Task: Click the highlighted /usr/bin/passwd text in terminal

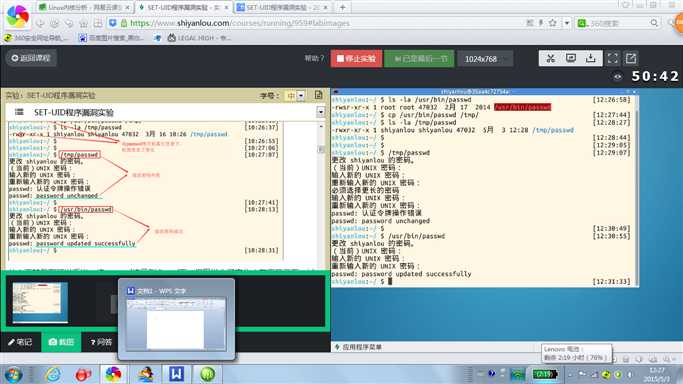Action: click(522, 107)
